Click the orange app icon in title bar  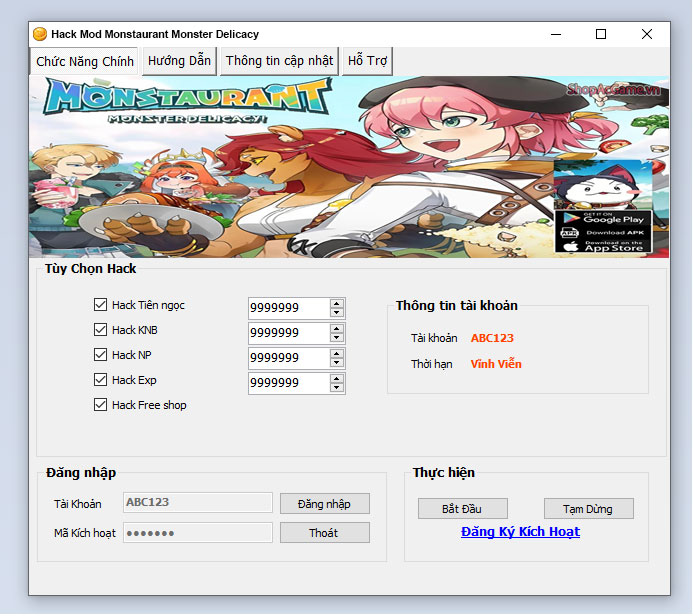click(x=40, y=34)
